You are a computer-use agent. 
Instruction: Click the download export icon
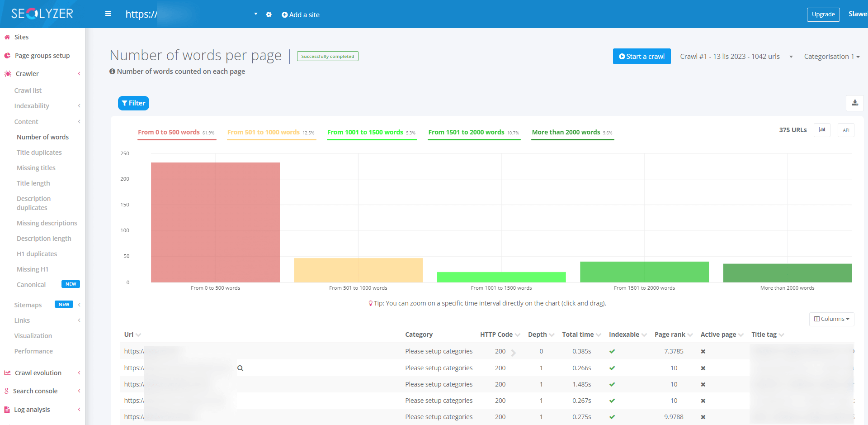point(854,103)
